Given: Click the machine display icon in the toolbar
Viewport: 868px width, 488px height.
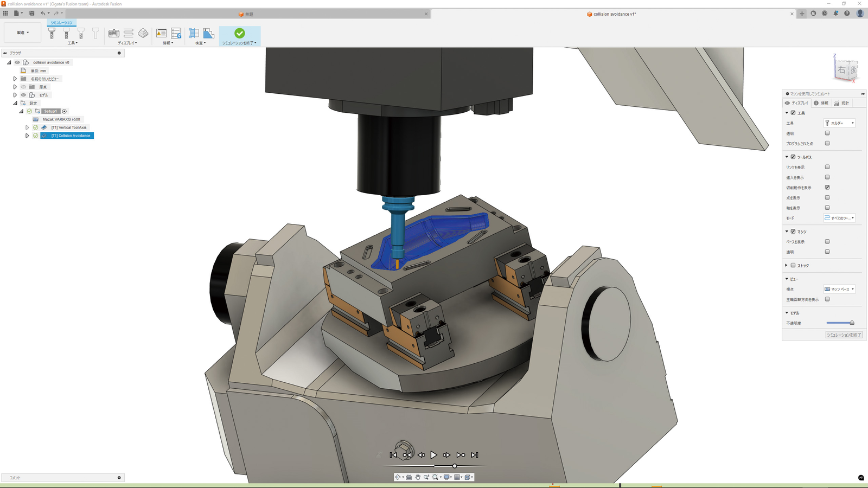Looking at the screenshot, I should tap(114, 33).
